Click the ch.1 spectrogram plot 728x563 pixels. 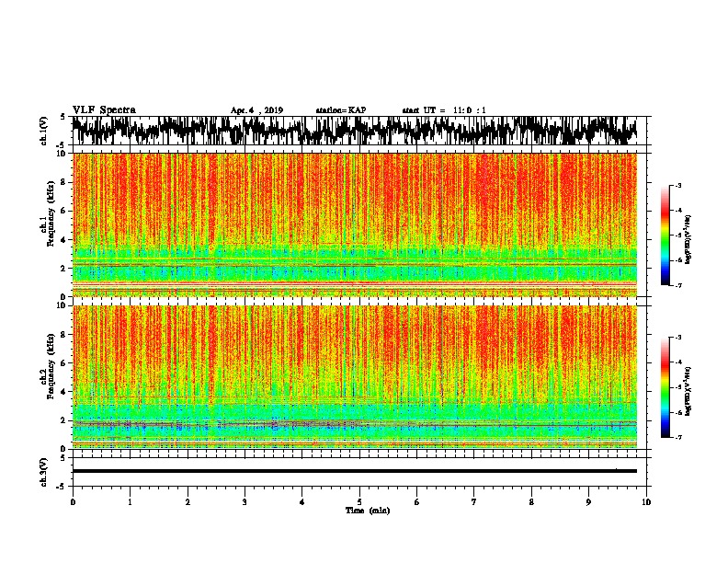355,224
